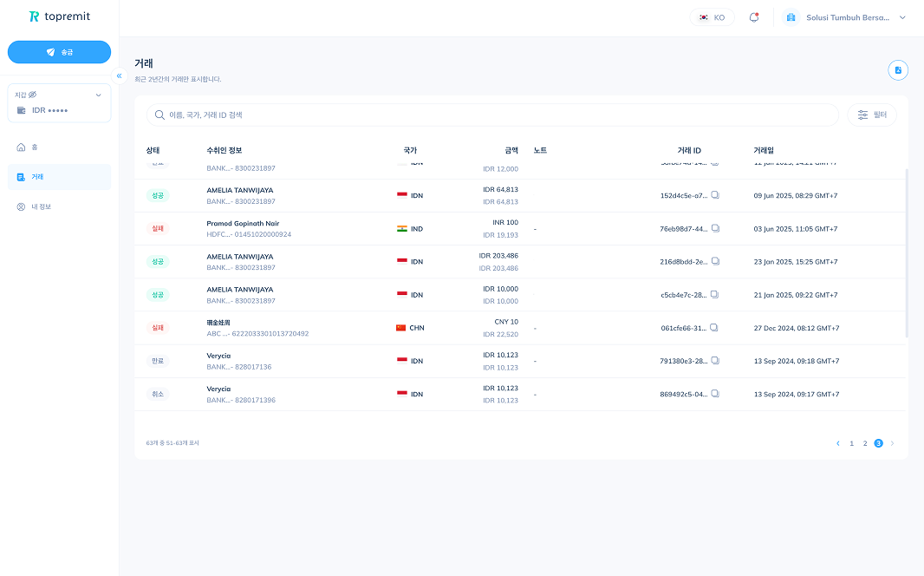Click 취소 status badge on Verycia row

point(158,394)
